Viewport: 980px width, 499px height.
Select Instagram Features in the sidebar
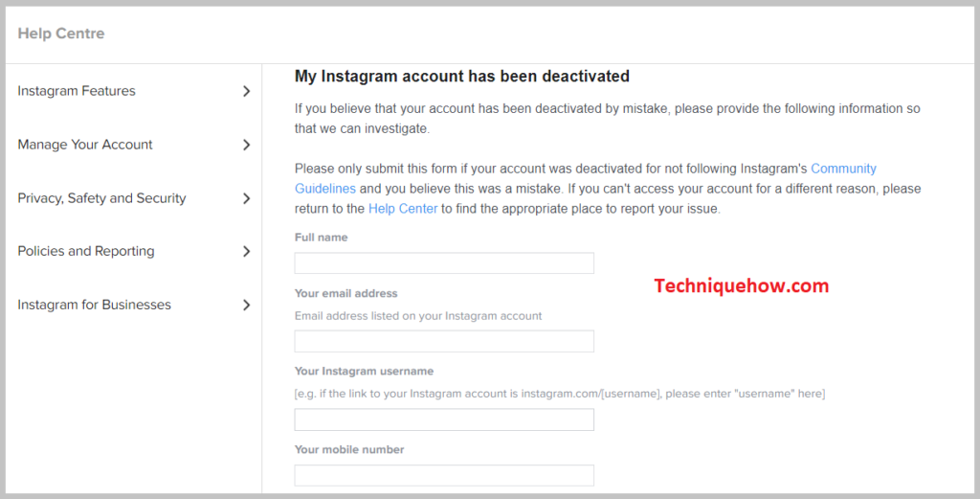[x=77, y=91]
